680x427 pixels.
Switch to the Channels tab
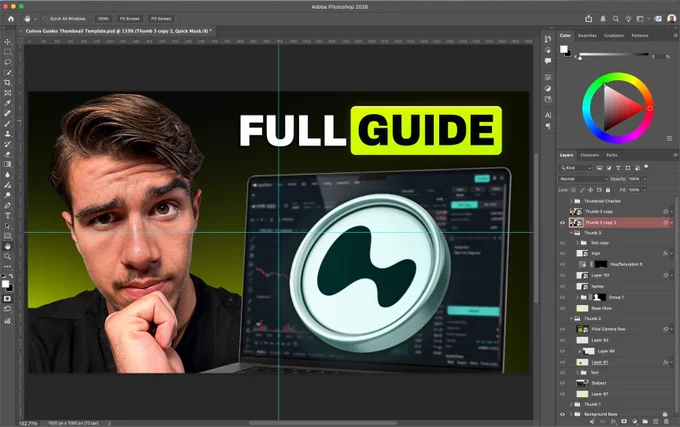coord(589,155)
